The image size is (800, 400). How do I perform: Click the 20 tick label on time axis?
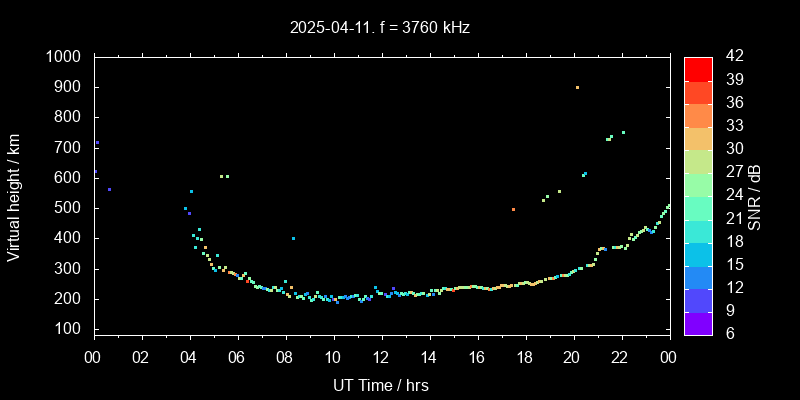[x=572, y=358]
